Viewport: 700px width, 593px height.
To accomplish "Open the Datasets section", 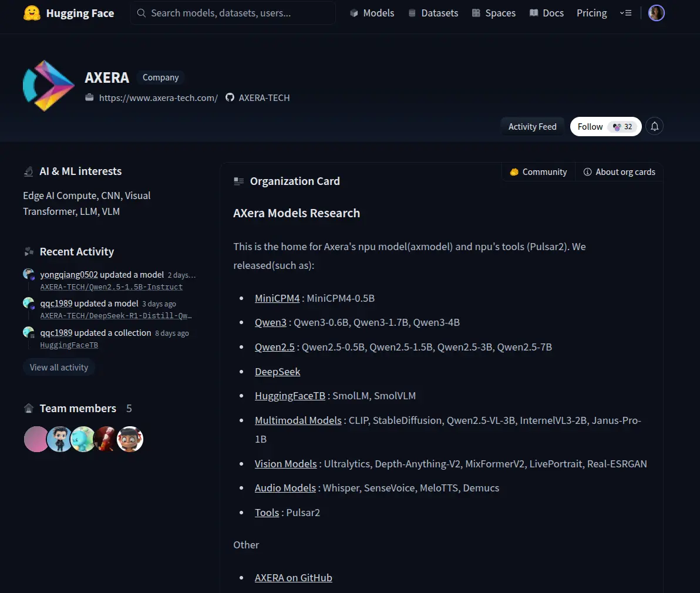I will [433, 13].
